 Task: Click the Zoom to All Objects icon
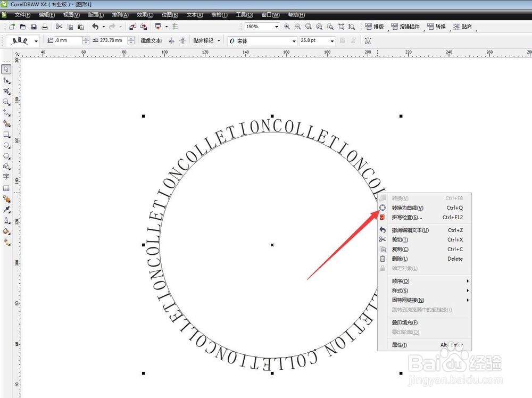pos(319,27)
